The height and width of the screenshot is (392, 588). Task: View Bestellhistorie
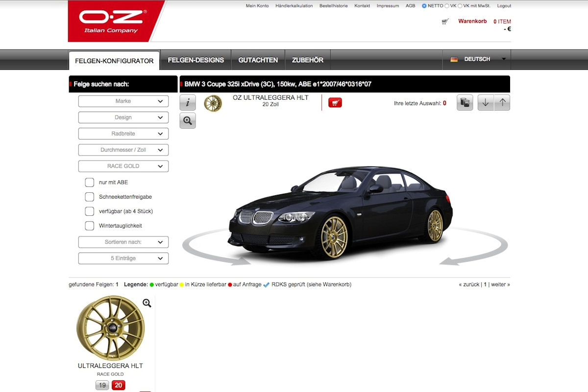(x=334, y=6)
